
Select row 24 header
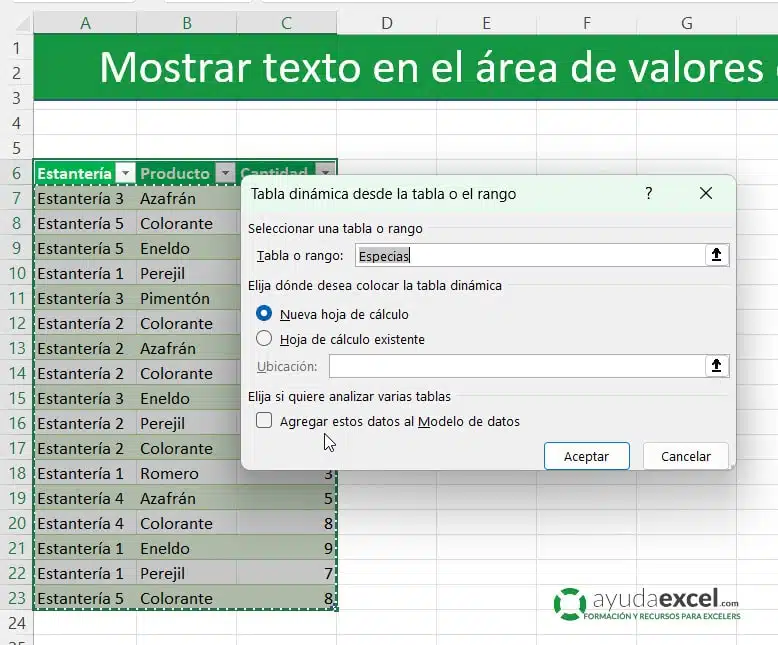point(16,623)
